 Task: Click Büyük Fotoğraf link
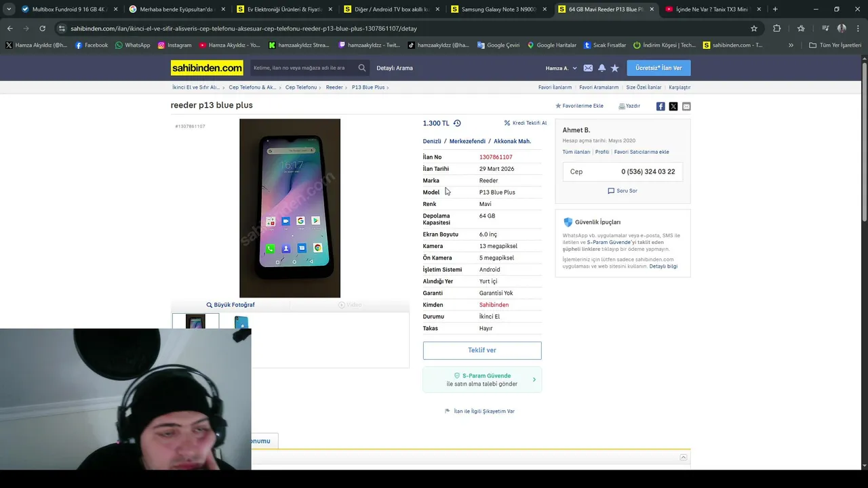coord(231,305)
